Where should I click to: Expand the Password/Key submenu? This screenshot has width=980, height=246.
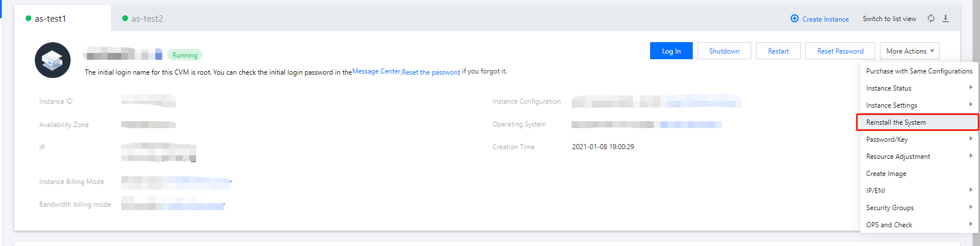point(919,140)
